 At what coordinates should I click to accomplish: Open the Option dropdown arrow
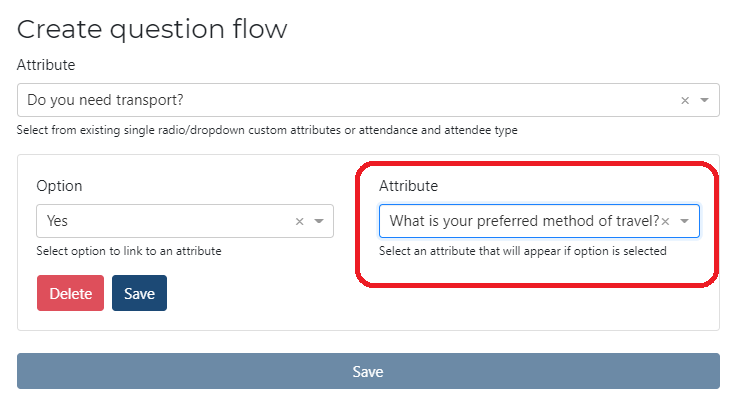pos(319,221)
